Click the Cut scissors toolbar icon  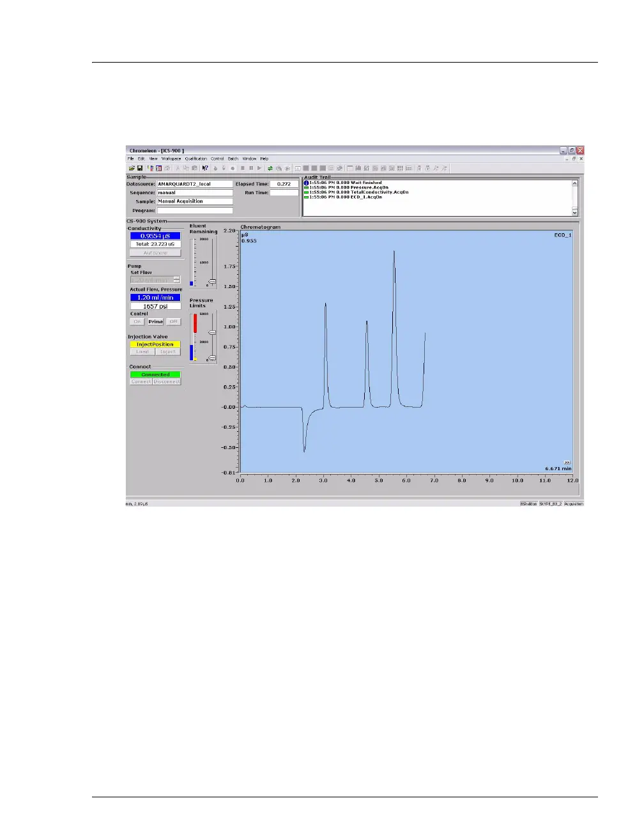tap(178, 168)
